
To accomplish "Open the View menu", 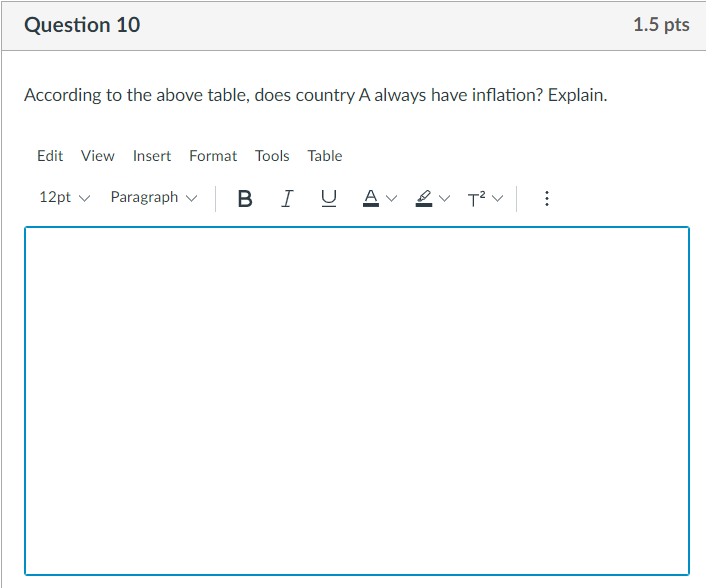I will 98,156.
